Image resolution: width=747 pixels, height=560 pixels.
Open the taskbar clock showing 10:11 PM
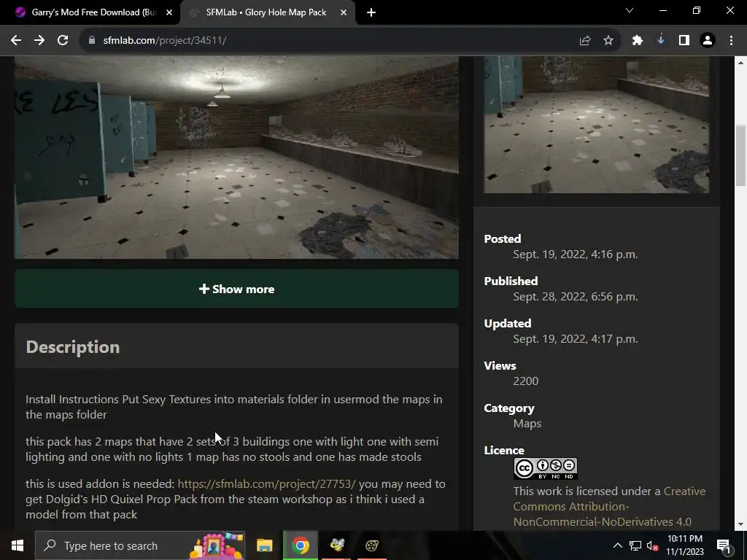point(684,545)
